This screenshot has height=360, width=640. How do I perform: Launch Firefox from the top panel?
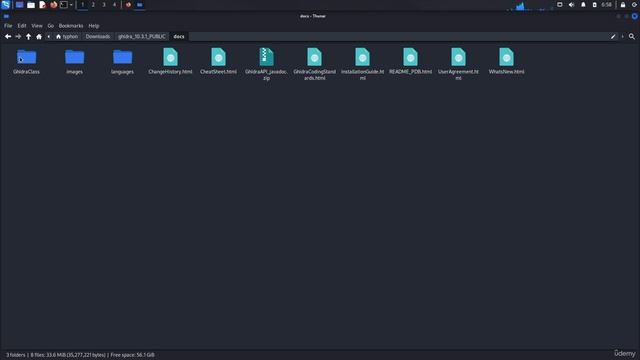(53, 5)
